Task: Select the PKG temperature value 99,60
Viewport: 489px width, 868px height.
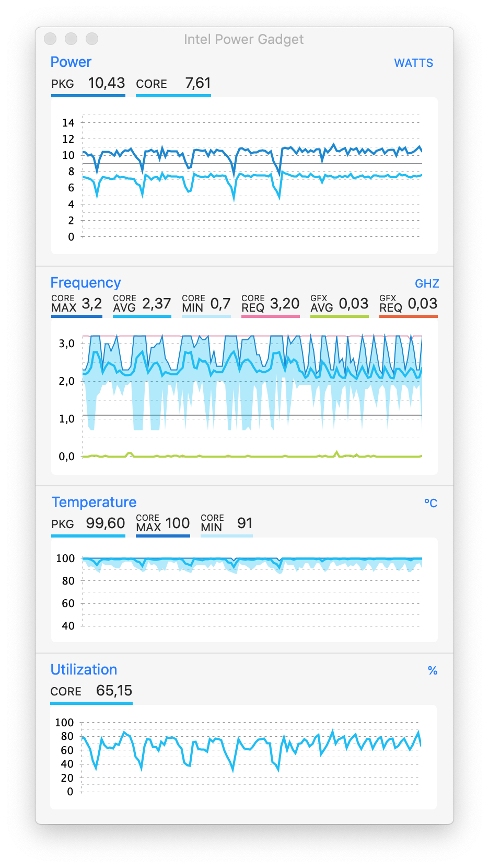Action: pyautogui.click(x=106, y=523)
